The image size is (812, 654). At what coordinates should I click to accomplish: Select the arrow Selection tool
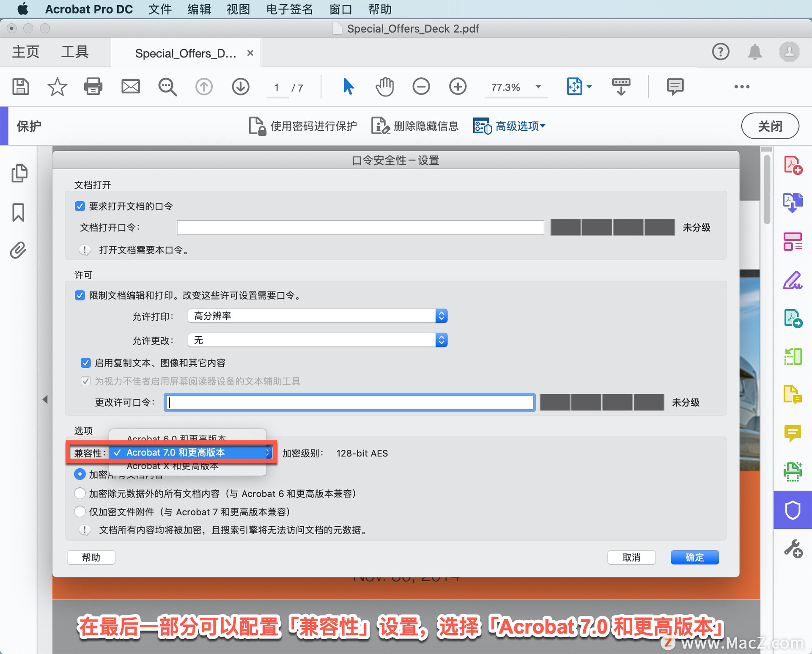pos(348,87)
